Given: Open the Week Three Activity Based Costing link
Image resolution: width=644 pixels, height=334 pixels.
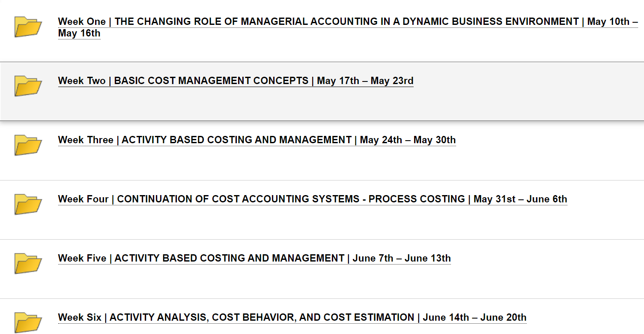Looking at the screenshot, I should point(257,140).
